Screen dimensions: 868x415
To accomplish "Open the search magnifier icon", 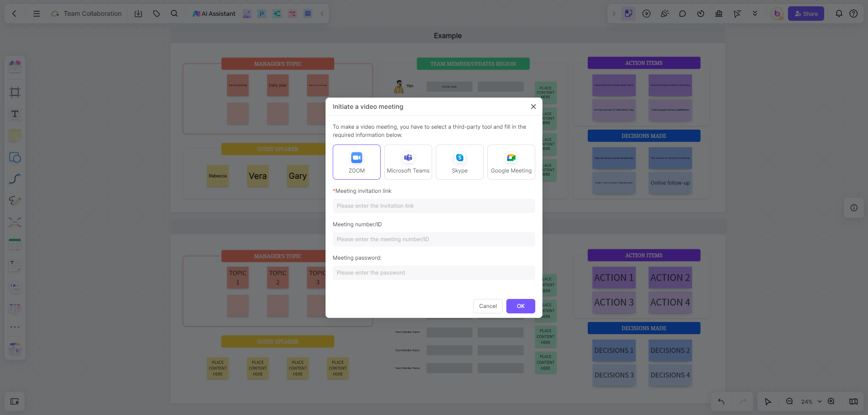I will coord(174,14).
